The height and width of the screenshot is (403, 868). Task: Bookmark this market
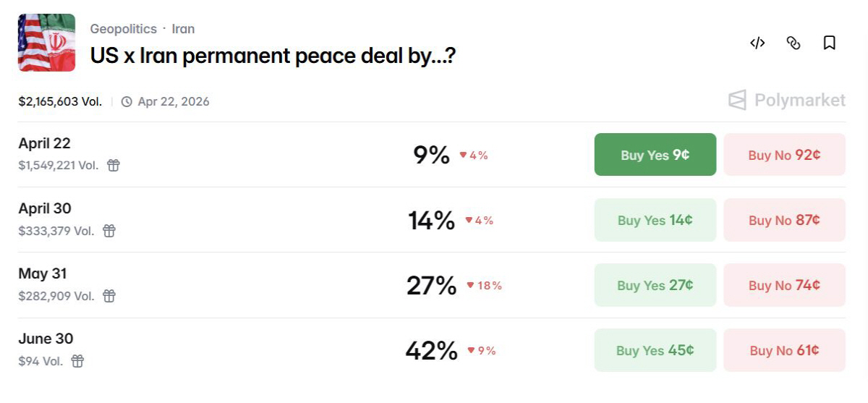[830, 43]
